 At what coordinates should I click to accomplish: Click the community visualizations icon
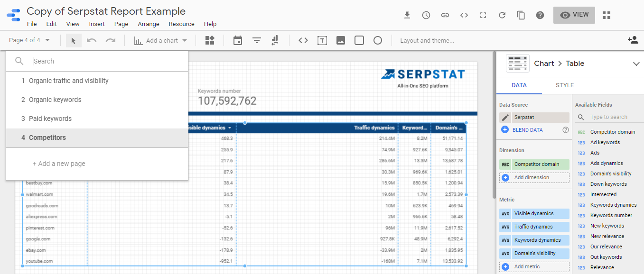coord(210,40)
